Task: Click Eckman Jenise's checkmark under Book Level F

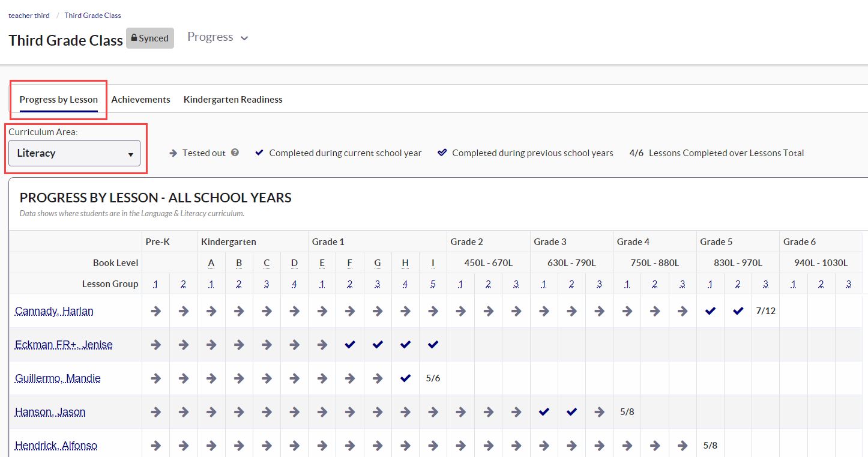Action: (349, 344)
